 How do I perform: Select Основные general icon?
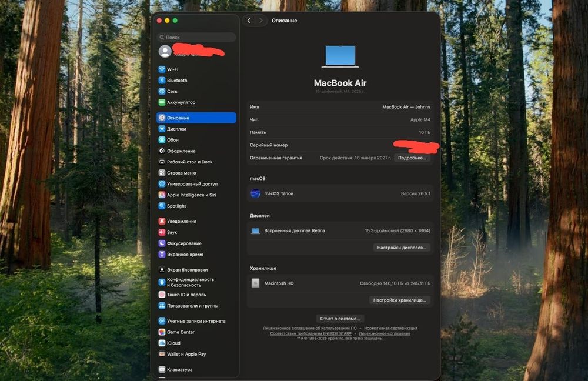click(x=162, y=118)
